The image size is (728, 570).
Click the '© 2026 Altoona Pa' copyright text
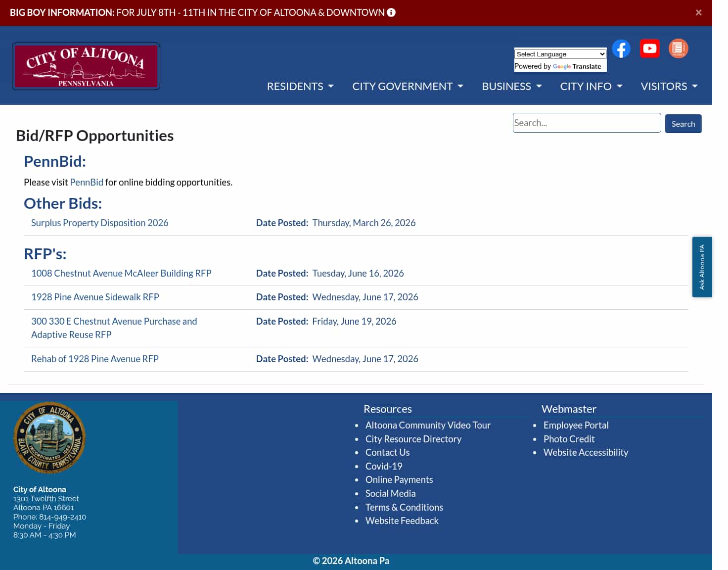(351, 561)
